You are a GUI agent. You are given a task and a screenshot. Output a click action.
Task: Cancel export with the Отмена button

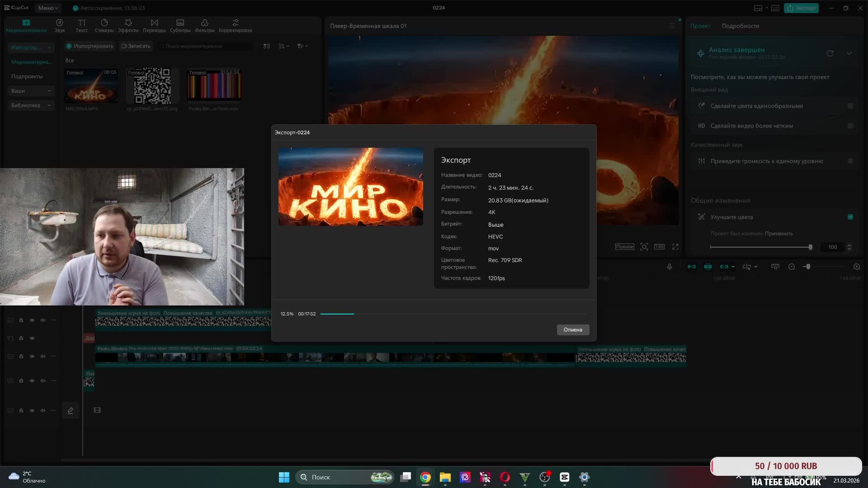(573, 330)
